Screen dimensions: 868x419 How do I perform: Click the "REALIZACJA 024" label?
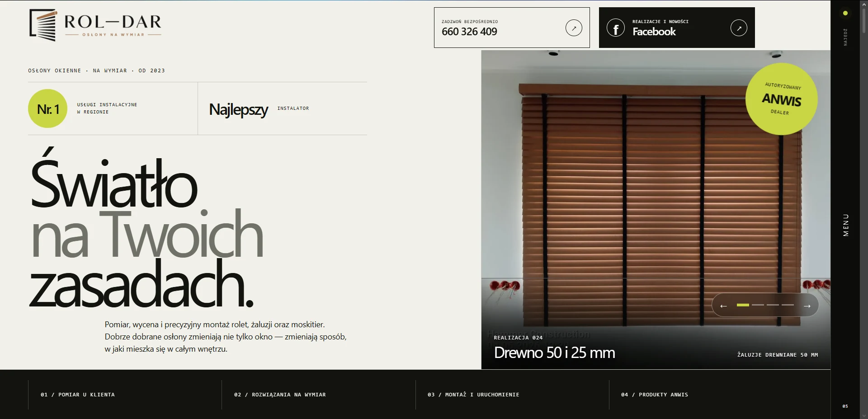pyautogui.click(x=518, y=338)
